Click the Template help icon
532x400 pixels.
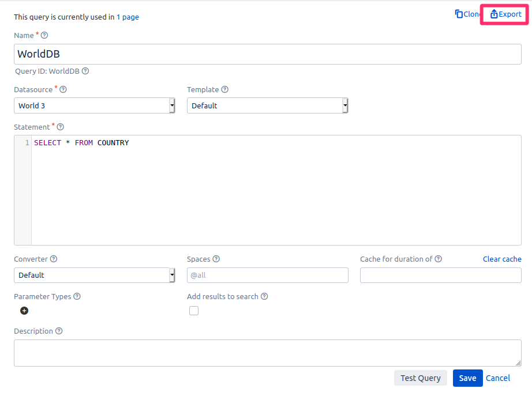pyautogui.click(x=225, y=90)
